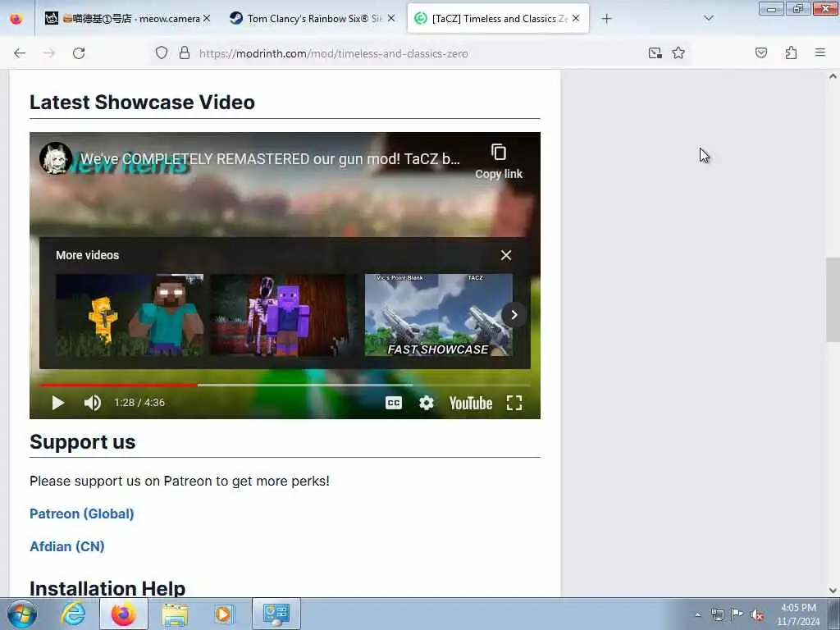
Task: Close the meow.camera tab
Action: click(x=207, y=18)
